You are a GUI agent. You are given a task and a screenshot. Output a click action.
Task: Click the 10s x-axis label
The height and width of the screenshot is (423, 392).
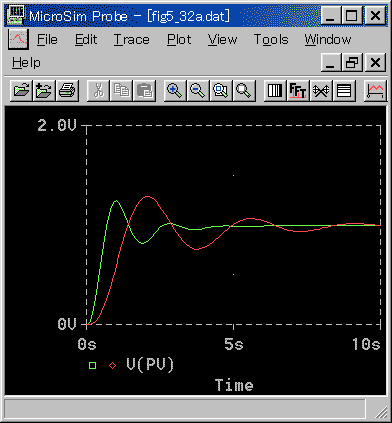tap(366, 344)
